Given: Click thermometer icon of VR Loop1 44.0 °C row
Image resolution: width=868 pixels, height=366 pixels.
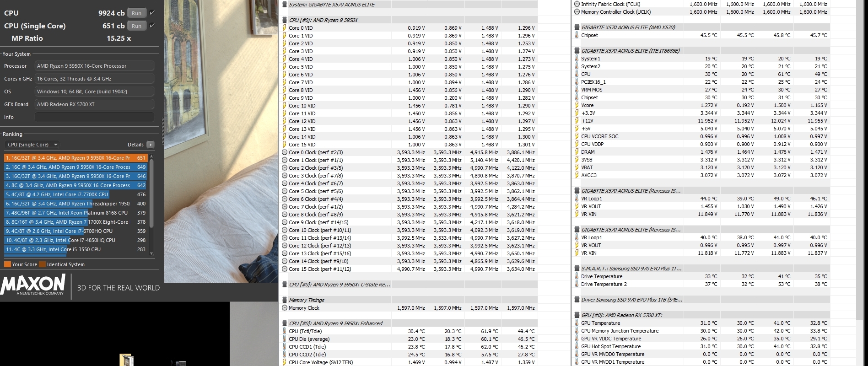Looking at the screenshot, I should coord(577,199).
